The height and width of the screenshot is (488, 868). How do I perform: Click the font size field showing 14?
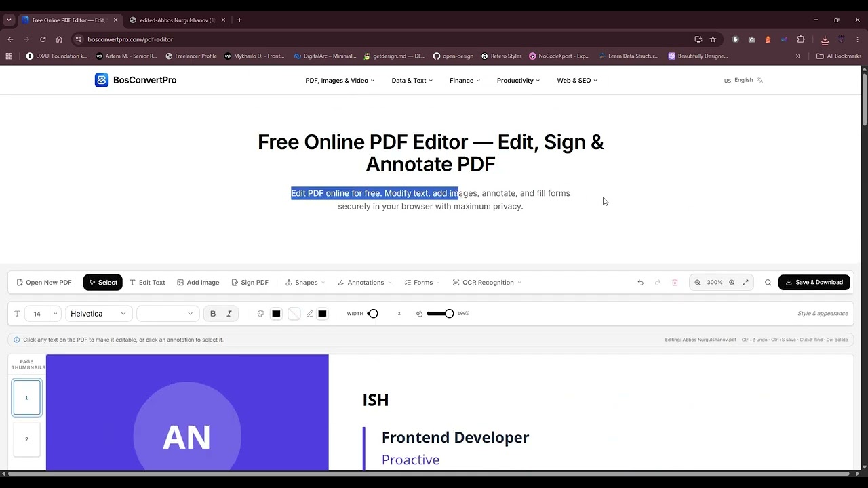(37, 314)
